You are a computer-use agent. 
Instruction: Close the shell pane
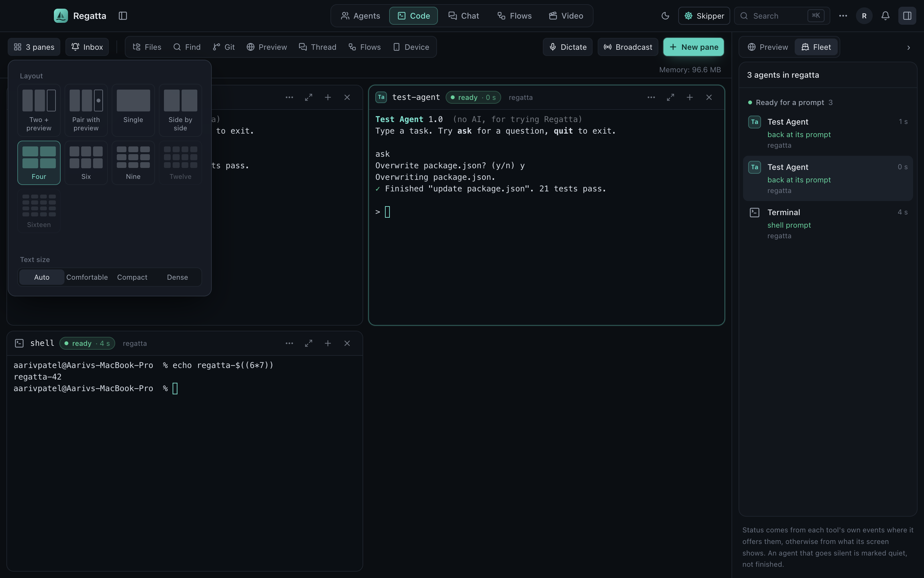[347, 343]
